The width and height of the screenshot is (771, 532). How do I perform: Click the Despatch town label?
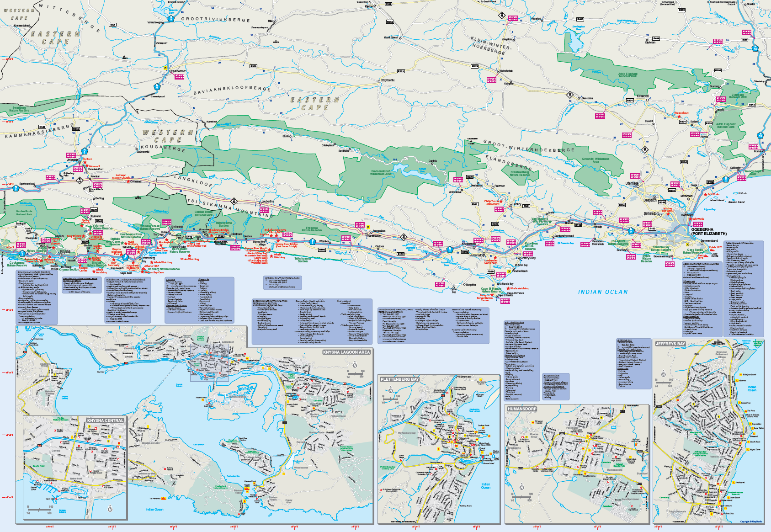pyautogui.click(x=650, y=201)
